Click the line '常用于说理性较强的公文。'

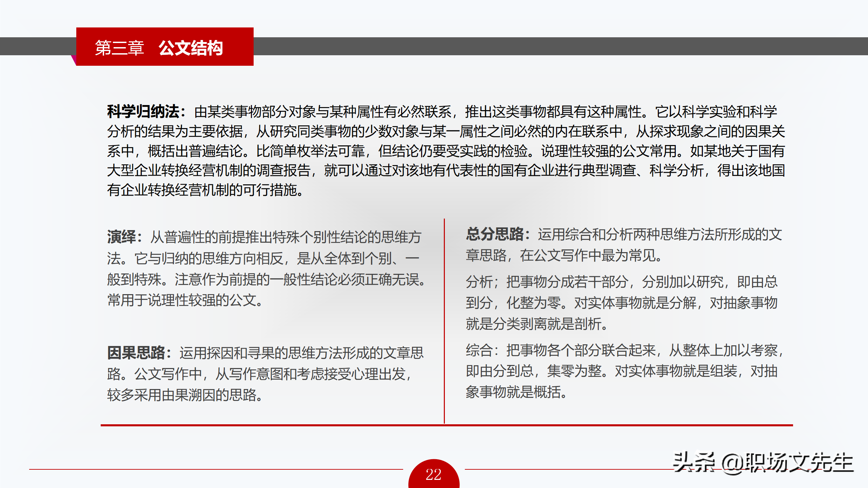pyautogui.click(x=185, y=300)
